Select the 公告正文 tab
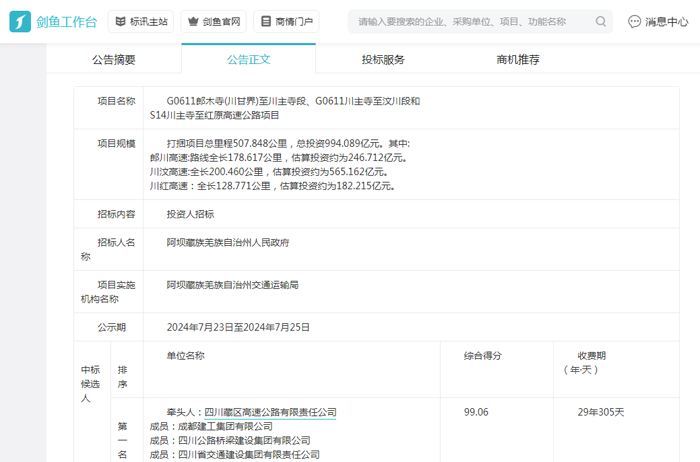The height and width of the screenshot is (462, 700). tap(249, 59)
